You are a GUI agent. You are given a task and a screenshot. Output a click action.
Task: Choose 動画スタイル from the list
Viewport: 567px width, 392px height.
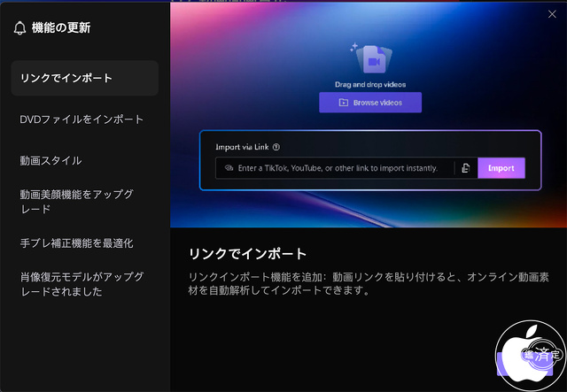coord(50,161)
